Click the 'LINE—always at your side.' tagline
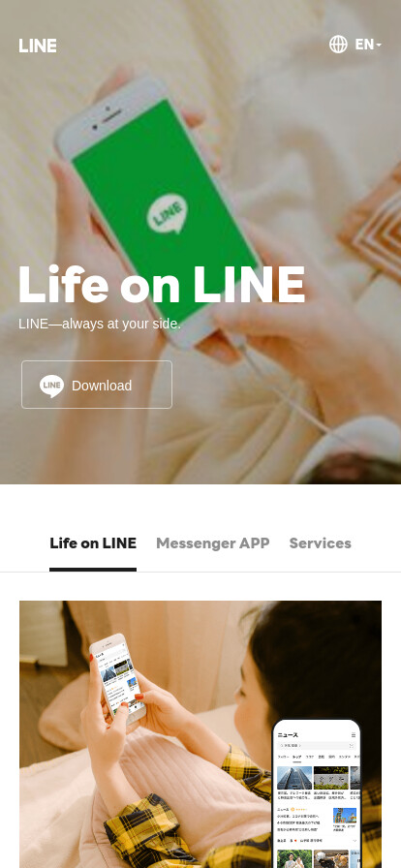 [100, 324]
